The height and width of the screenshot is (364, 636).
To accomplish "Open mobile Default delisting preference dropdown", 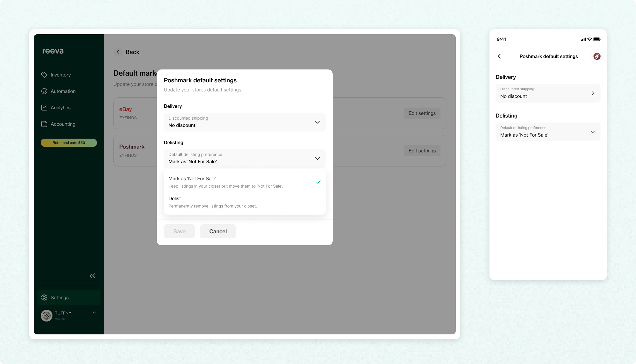I will [x=548, y=132].
